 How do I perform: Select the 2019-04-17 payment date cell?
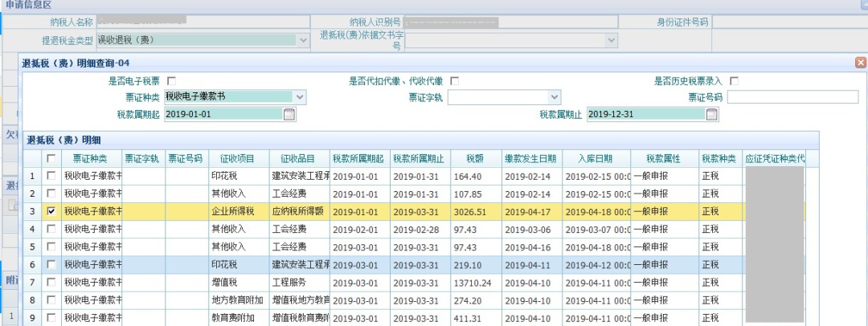point(532,211)
